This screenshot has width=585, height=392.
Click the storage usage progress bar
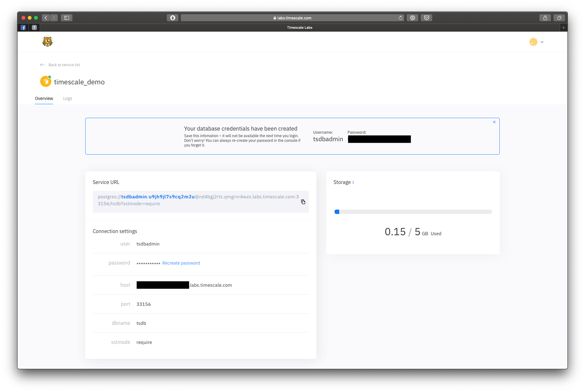(x=413, y=212)
